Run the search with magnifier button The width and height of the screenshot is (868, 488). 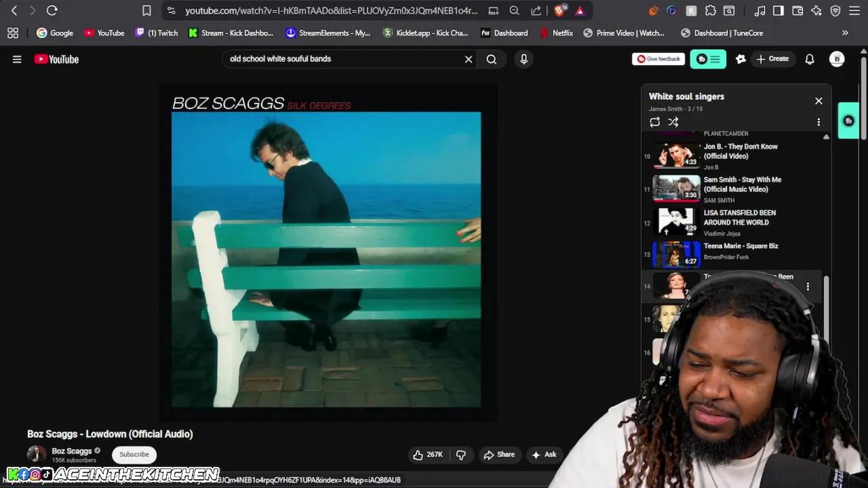click(x=491, y=59)
